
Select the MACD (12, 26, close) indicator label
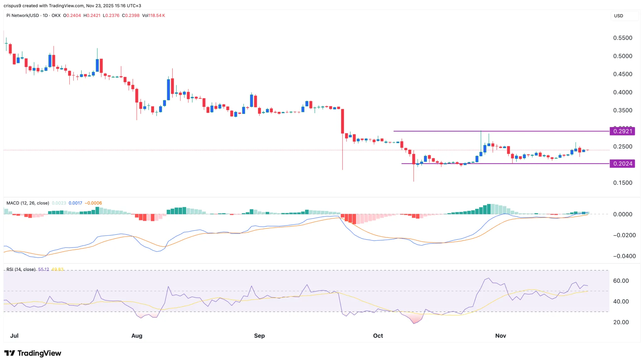click(28, 203)
